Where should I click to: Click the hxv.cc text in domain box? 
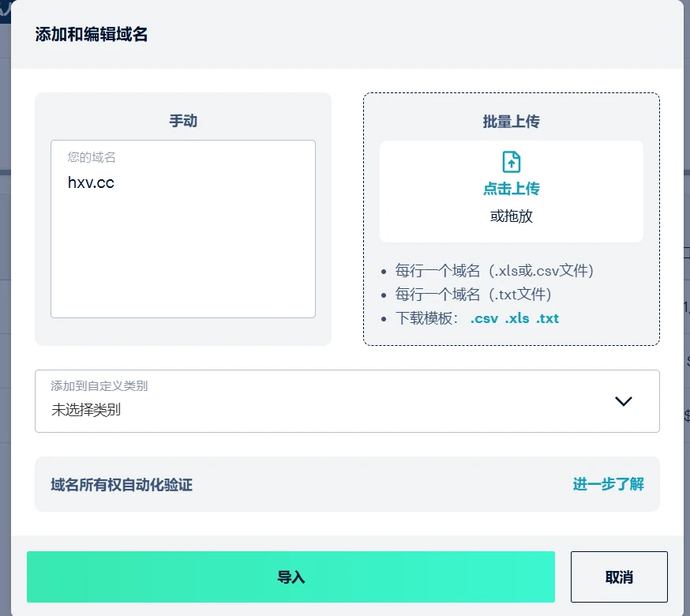coord(91,182)
